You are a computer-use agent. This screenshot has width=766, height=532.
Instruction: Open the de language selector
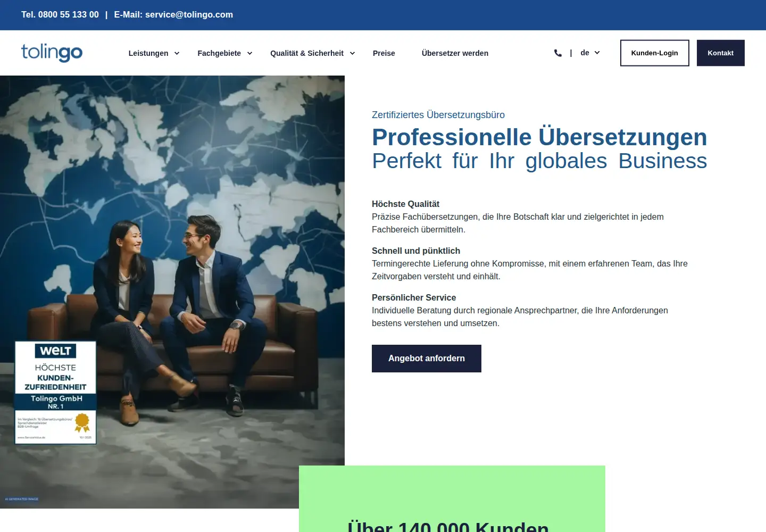tap(590, 53)
